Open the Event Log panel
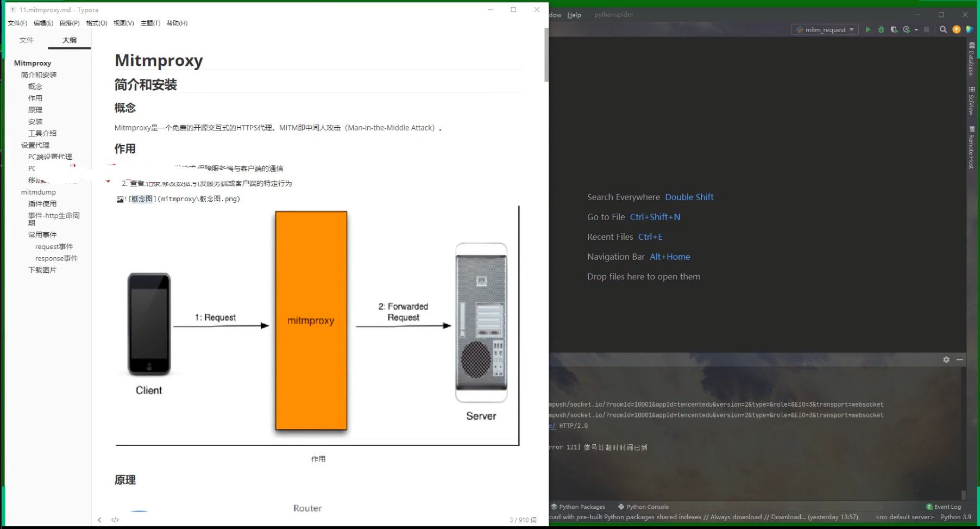 944,507
